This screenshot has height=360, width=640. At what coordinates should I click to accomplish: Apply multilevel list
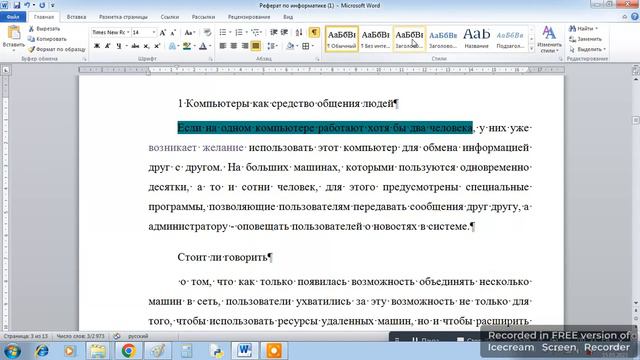point(256,33)
